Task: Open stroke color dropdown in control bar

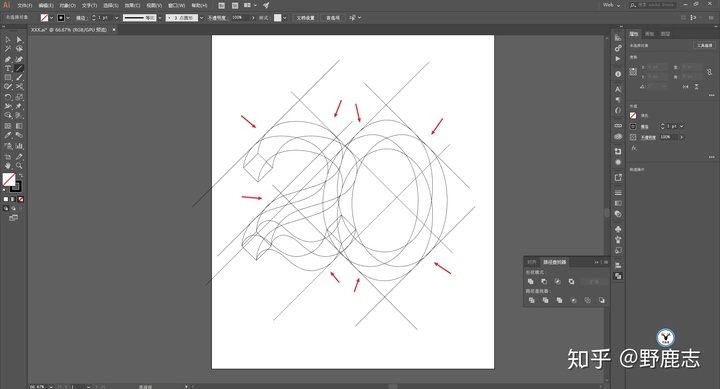Action: pos(68,18)
